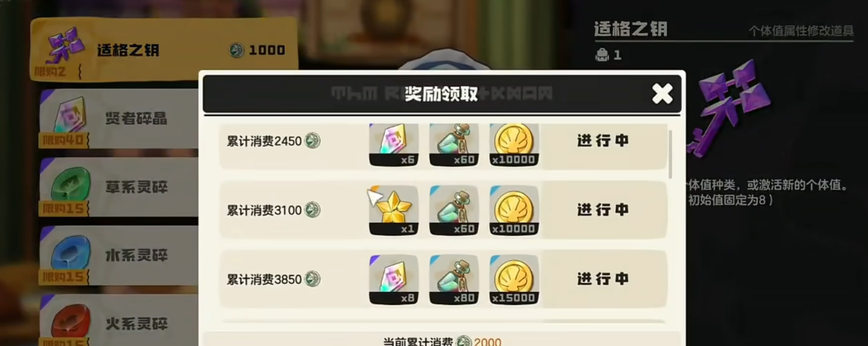Image resolution: width=868 pixels, height=346 pixels.
Task: Click 进行中 button for 累计消费3100
Action: point(603,210)
